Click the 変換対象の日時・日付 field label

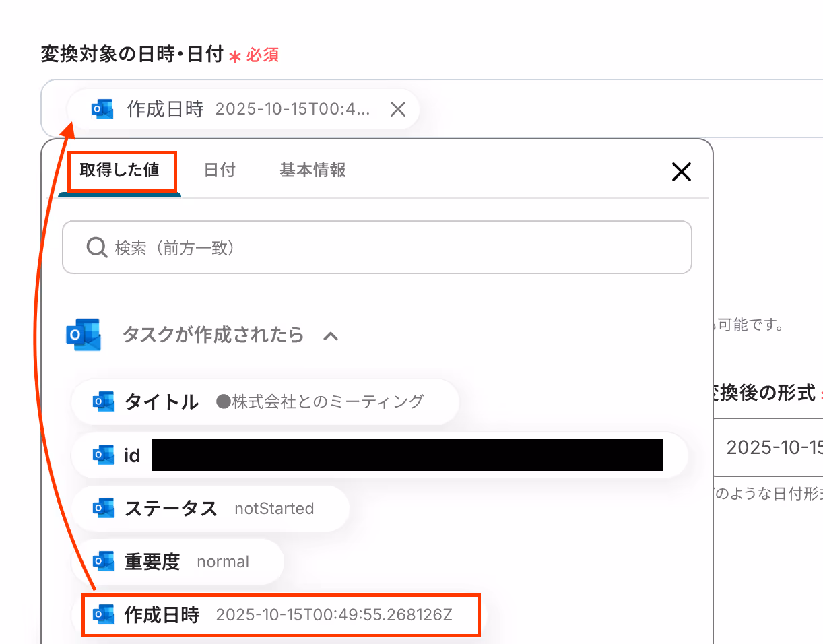coord(132,55)
